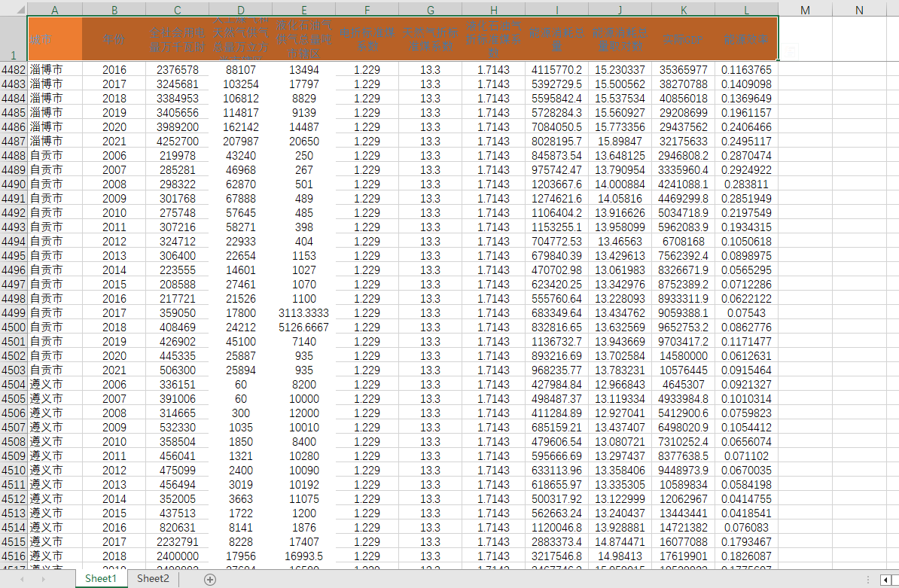The image size is (899, 588).
Task: Click empty cell M1 beside header row
Action: [x=805, y=39]
